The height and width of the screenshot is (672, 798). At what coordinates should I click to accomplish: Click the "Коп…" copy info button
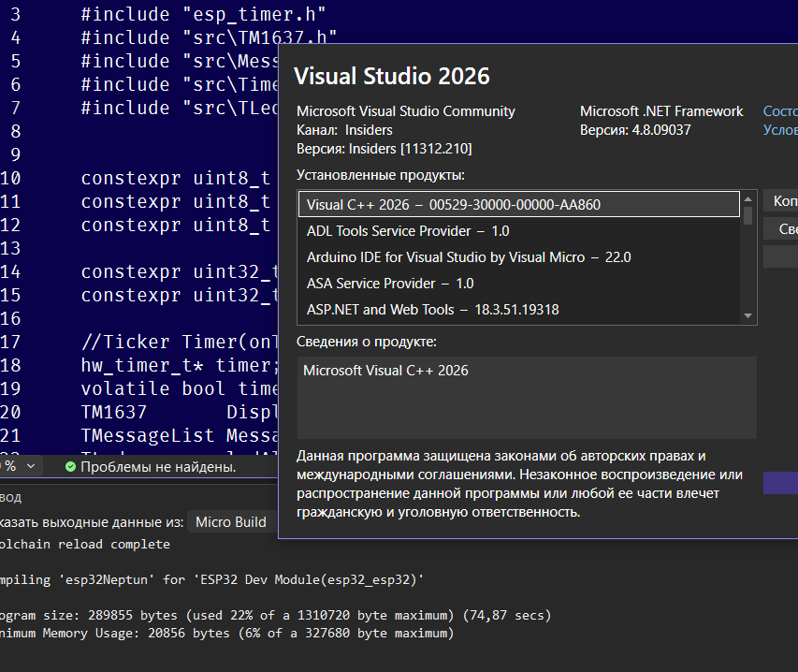coord(781,201)
